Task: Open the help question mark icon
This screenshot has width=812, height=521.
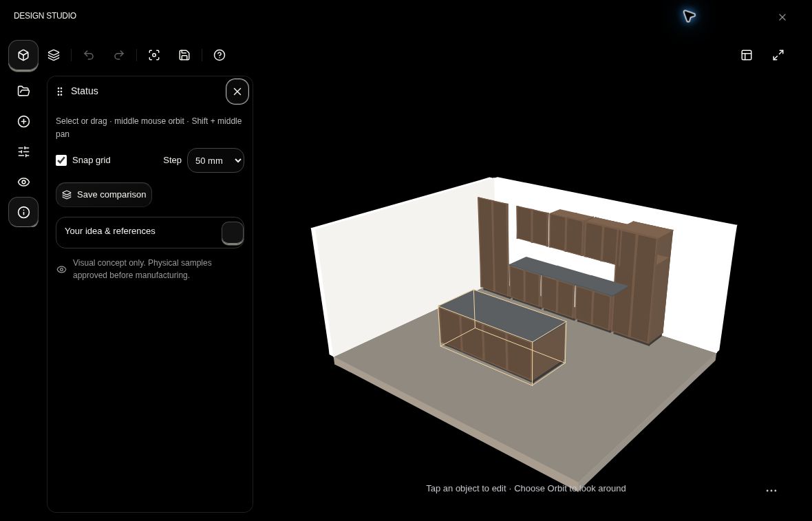Action: pyautogui.click(x=220, y=55)
